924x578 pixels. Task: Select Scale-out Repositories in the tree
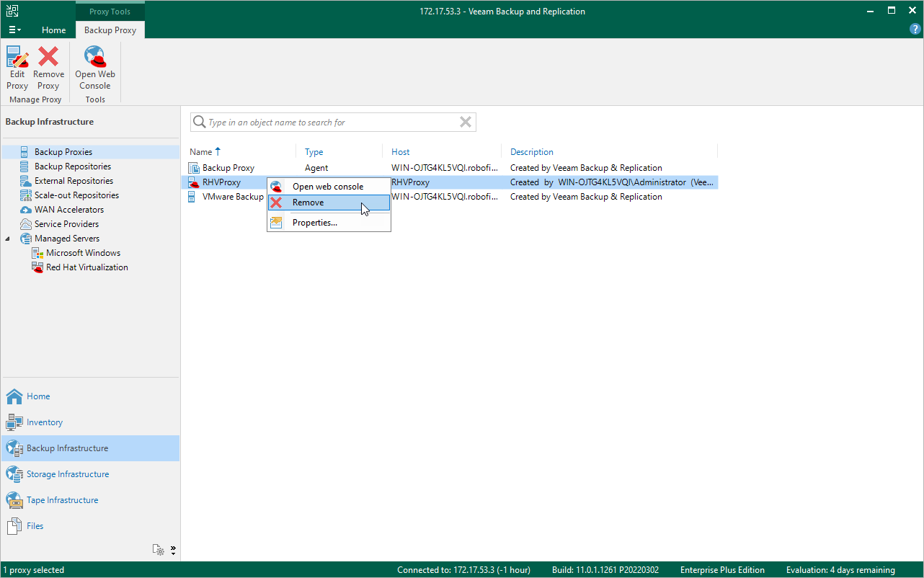pos(76,195)
